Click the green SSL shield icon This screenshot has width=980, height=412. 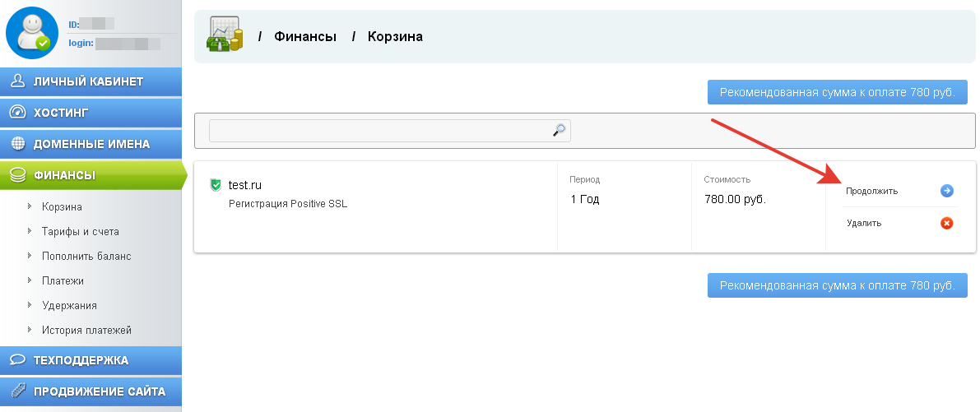[216, 185]
